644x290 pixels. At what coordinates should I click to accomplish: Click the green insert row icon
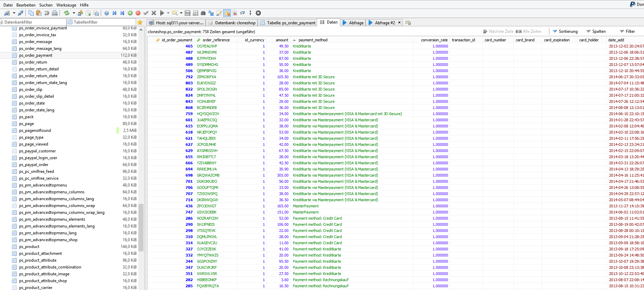130,13
